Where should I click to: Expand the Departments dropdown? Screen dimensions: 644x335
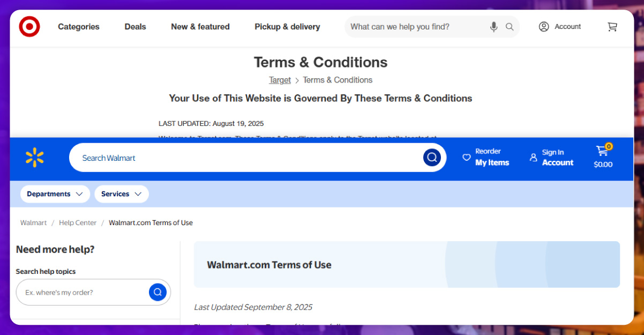pos(55,194)
